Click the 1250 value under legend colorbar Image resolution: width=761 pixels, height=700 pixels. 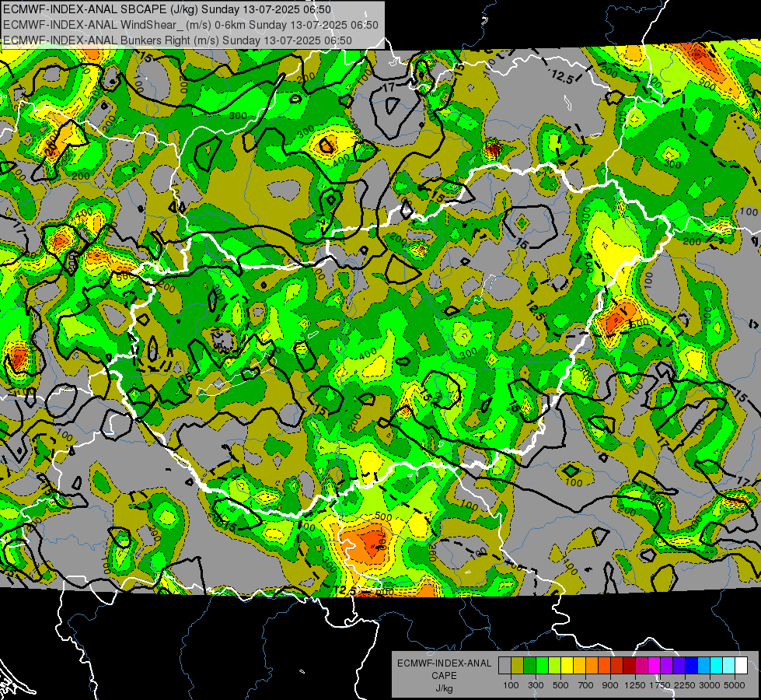(635, 685)
